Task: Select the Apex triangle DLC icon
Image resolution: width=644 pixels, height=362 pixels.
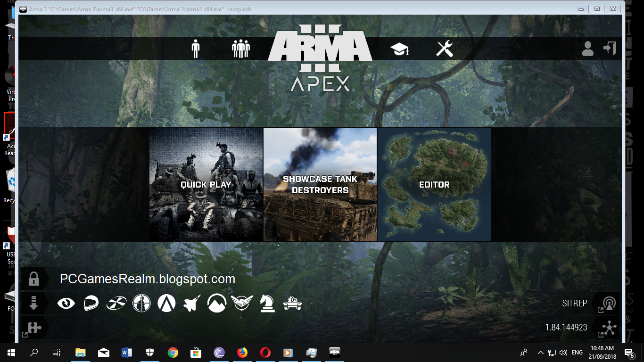Action: coord(166,303)
